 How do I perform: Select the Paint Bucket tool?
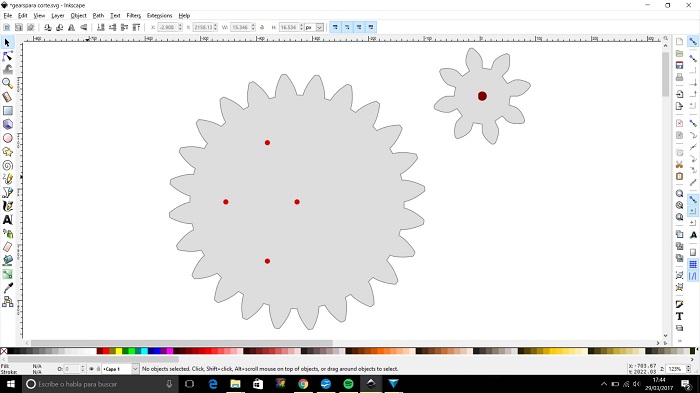(x=7, y=260)
